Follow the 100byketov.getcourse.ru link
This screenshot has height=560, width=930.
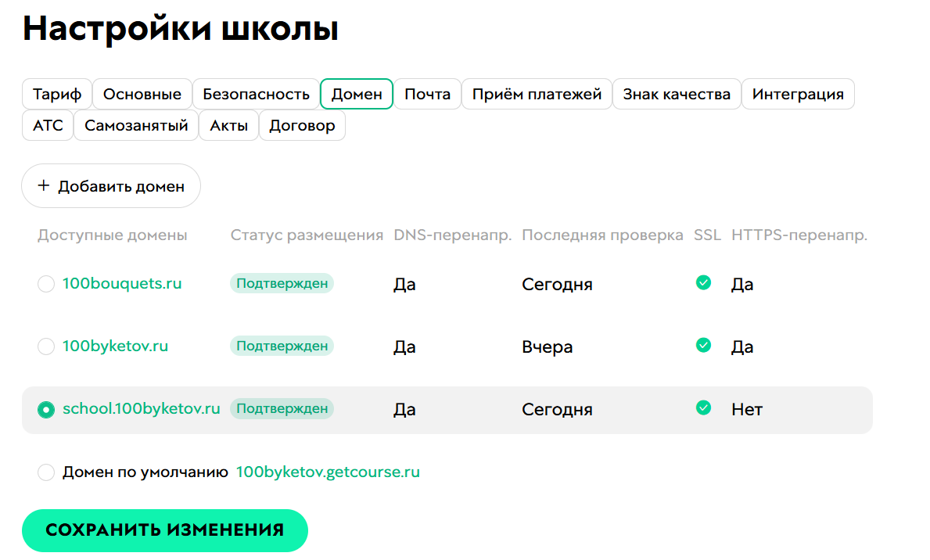point(328,472)
